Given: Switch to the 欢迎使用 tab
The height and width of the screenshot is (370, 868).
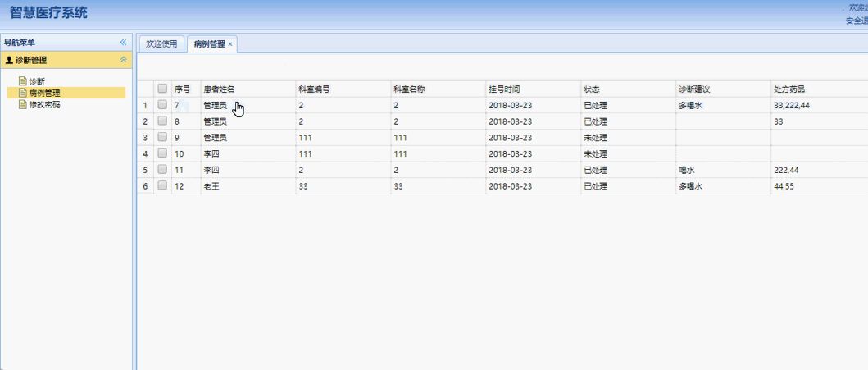Looking at the screenshot, I should (x=161, y=43).
